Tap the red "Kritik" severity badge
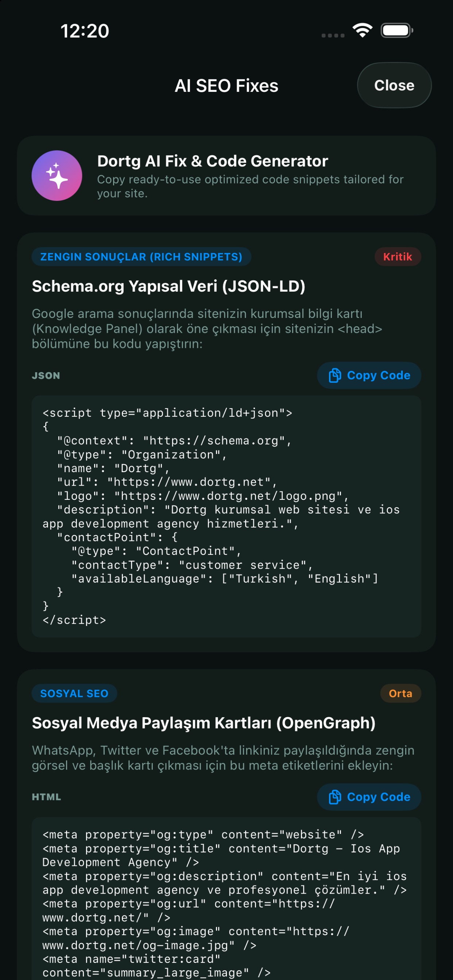This screenshot has width=453, height=980. coord(398,257)
